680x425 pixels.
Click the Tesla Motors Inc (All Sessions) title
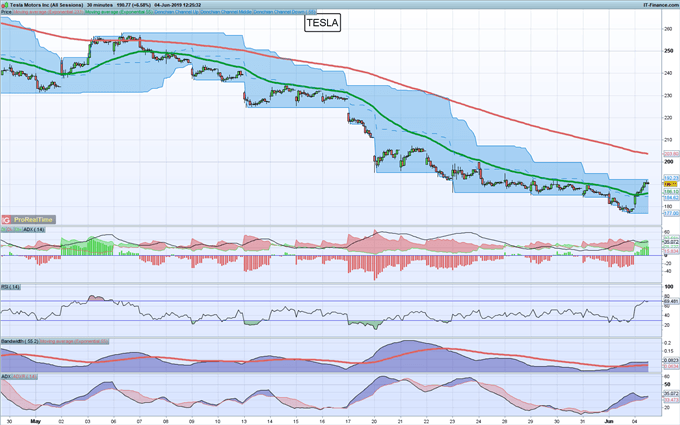pyautogui.click(x=46, y=5)
